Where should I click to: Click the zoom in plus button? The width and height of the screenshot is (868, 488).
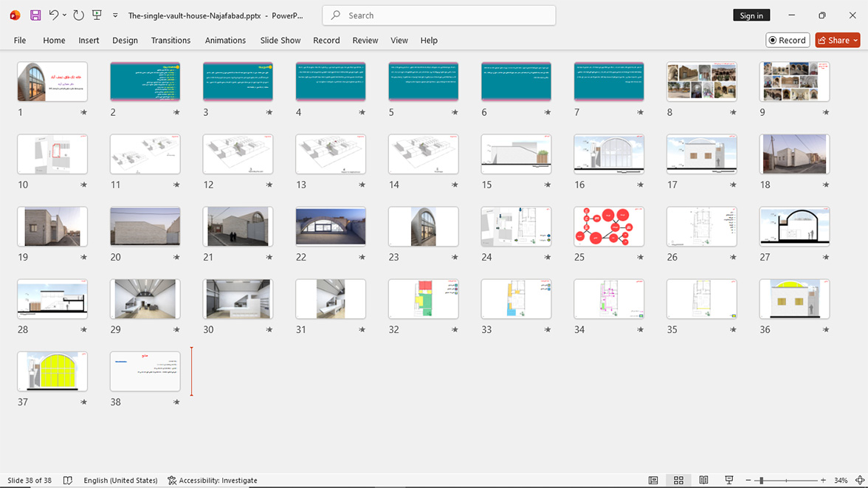823,480
